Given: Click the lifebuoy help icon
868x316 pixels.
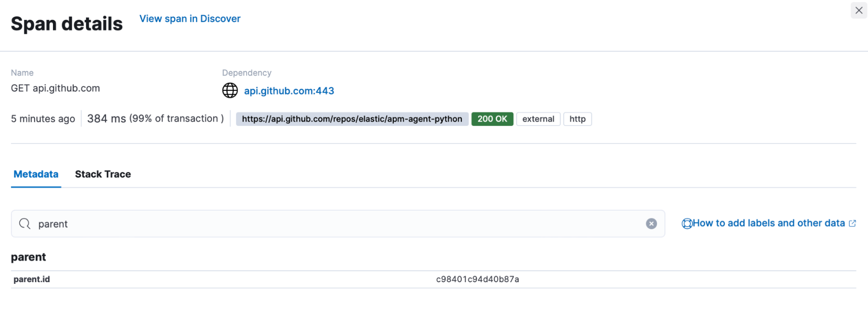Looking at the screenshot, I should coord(686,224).
